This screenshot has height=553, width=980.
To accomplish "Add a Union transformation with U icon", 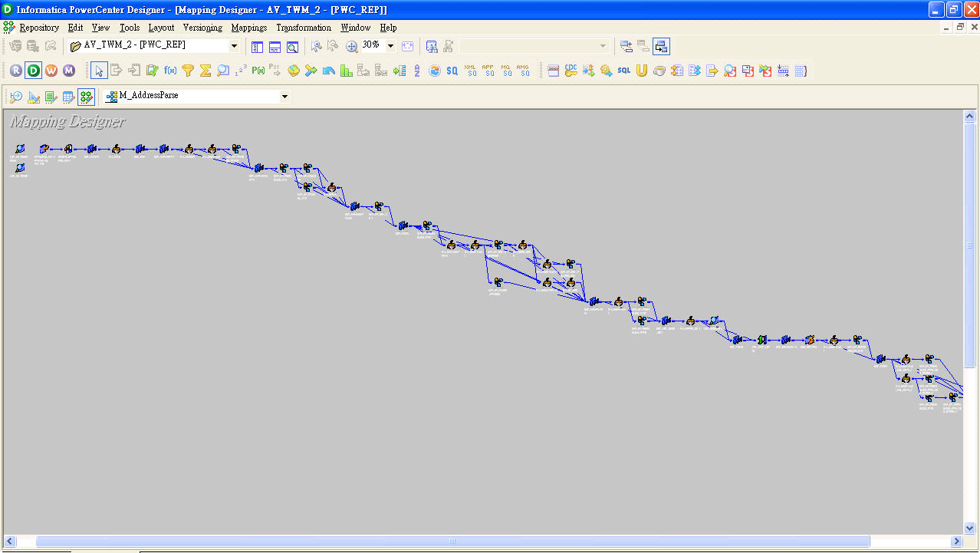I will pos(642,71).
